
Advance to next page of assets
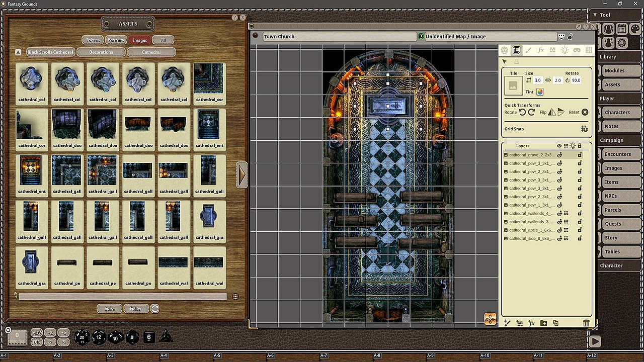tap(242, 174)
